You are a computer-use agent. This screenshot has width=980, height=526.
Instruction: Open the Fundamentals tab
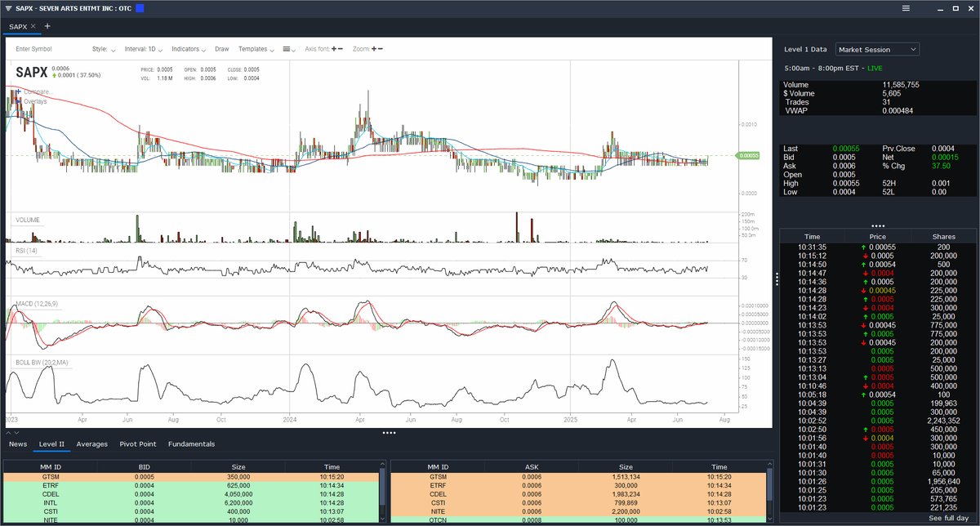click(x=191, y=444)
